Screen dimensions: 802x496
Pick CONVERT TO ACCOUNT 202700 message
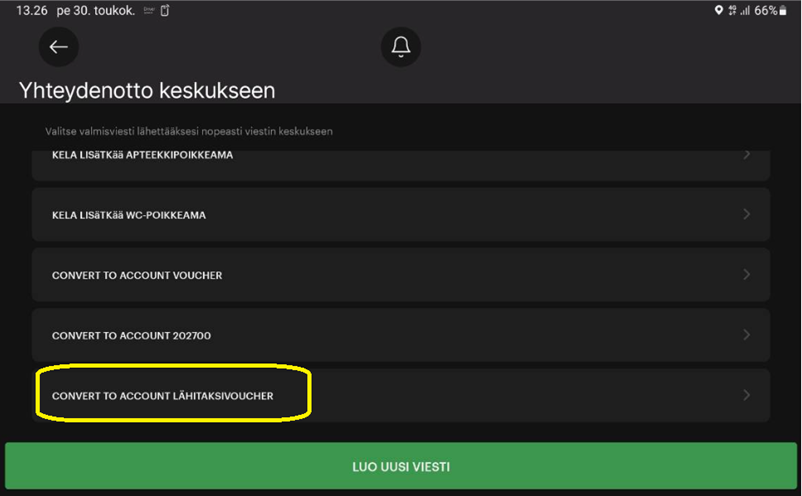point(131,336)
